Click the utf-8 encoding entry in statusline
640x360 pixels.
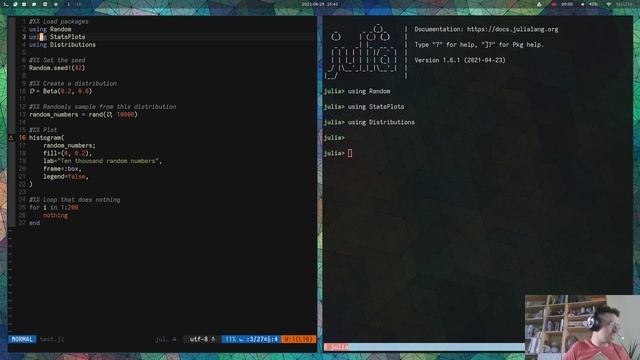[x=199, y=339]
